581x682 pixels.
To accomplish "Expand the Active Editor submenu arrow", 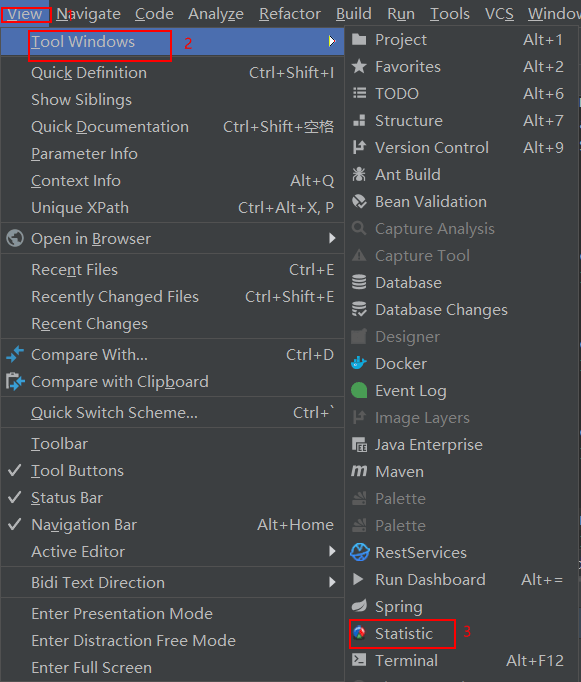I will (x=332, y=552).
